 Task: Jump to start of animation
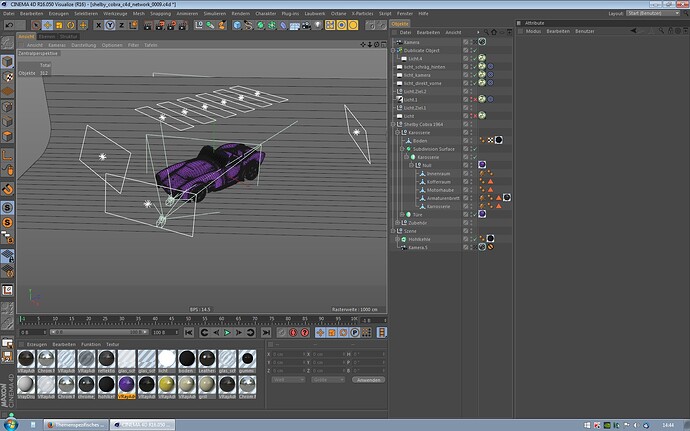point(189,332)
